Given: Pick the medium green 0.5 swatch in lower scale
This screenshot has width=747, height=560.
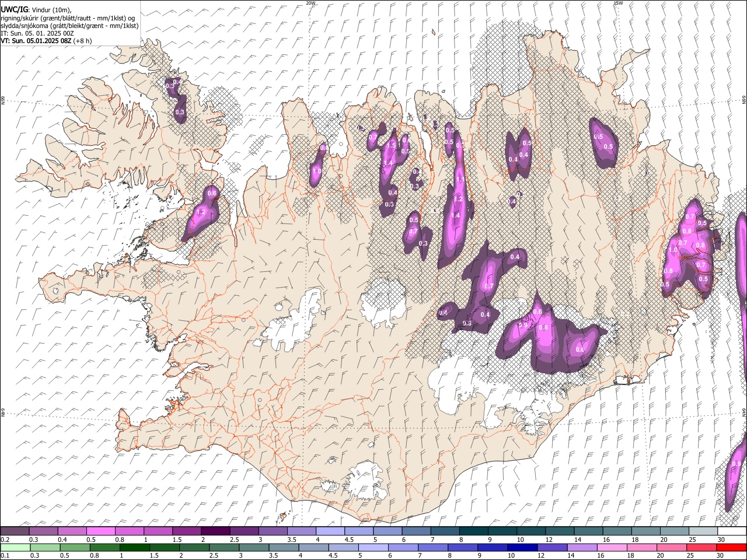Looking at the screenshot, I should (x=75, y=547).
